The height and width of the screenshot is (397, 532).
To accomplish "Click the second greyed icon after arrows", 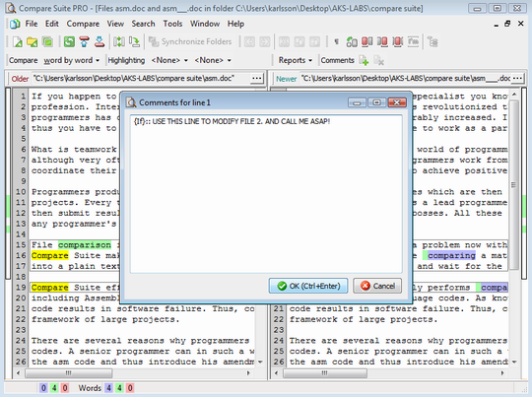I will (x=299, y=41).
